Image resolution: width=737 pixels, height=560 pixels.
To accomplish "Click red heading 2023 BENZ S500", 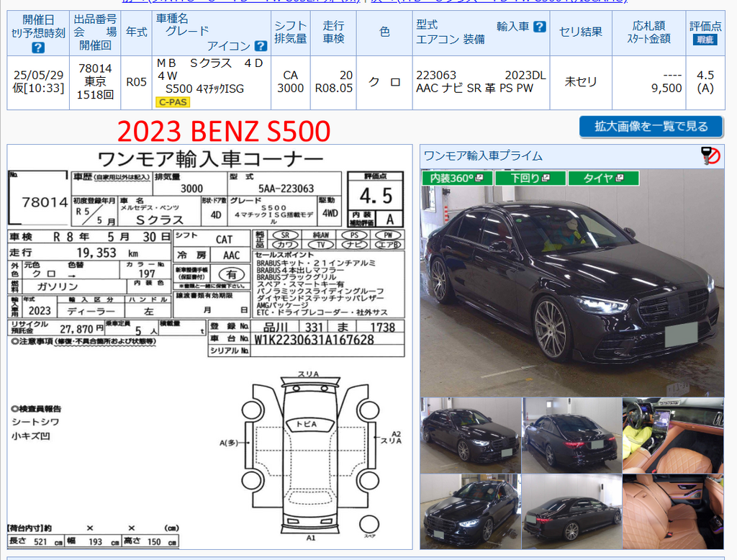I will click(x=224, y=131).
